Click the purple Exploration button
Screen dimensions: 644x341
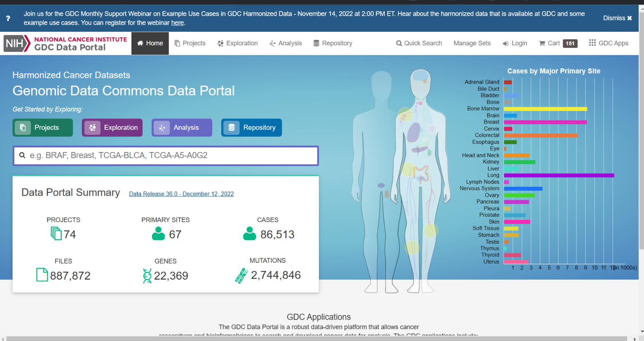(x=112, y=128)
